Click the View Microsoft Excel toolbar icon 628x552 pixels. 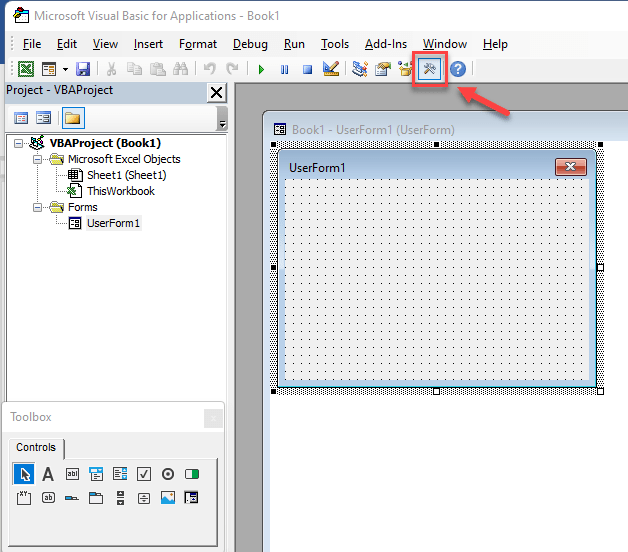point(26,69)
